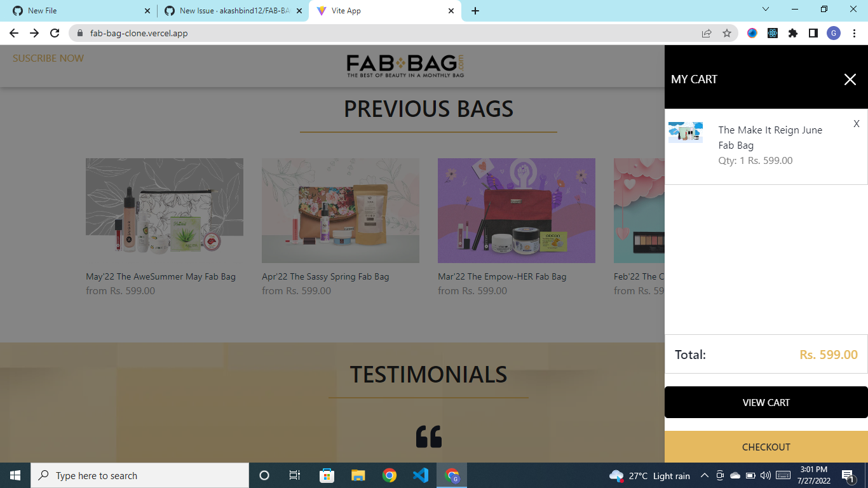868x488 pixels.
Task: Proceed to Checkout
Action: pyautogui.click(x=766, y=447)
